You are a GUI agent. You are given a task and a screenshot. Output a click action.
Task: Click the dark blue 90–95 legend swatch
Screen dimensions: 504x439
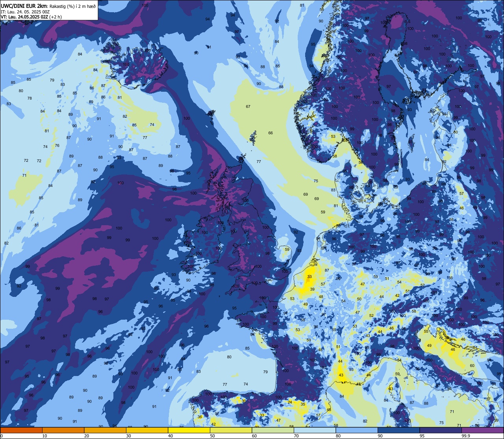(398, 430)
